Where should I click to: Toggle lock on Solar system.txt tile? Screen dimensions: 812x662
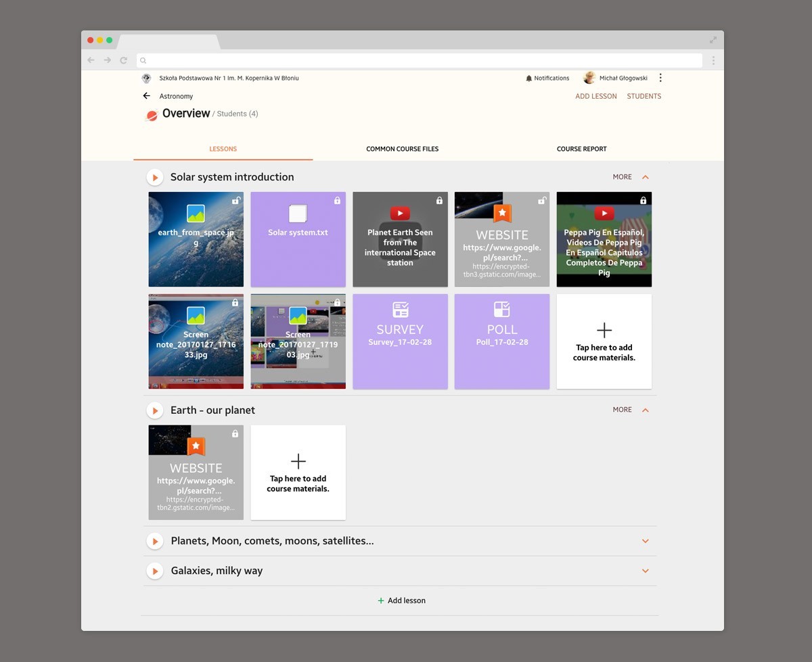[337, 201]
